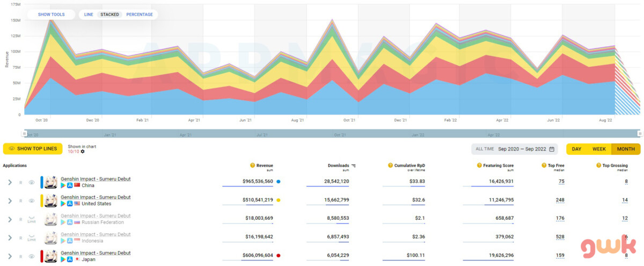
Task: Switch granularity to Week
Action: [599, 149]
